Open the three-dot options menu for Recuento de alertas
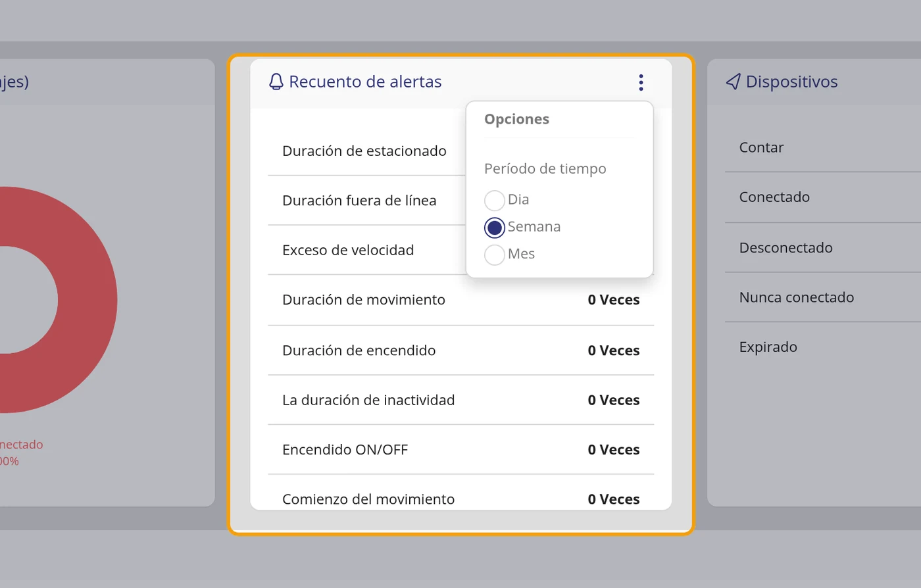 coord(641,82)
